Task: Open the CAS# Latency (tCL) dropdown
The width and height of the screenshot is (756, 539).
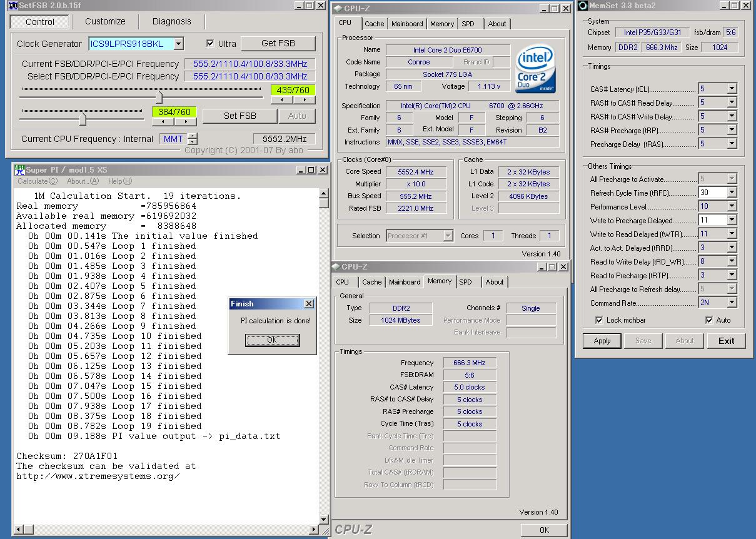Action: (x=732, y=89)
